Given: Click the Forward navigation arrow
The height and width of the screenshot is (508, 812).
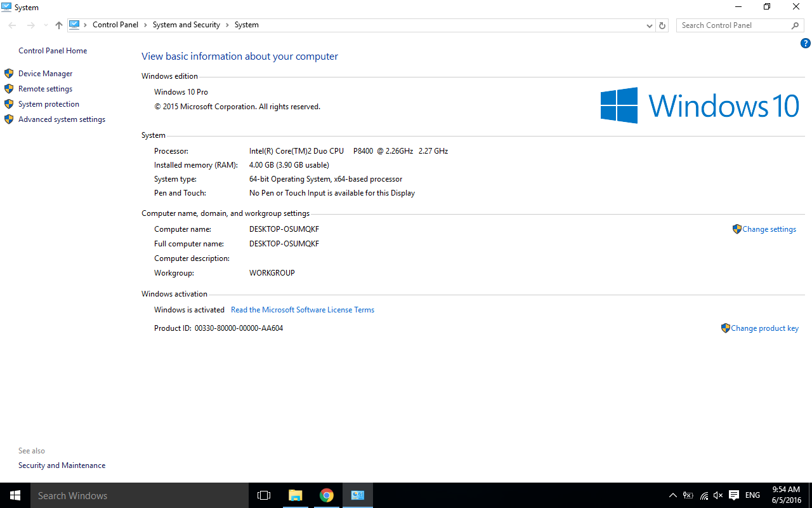Looking at the screenshot, I should point(30,25).
